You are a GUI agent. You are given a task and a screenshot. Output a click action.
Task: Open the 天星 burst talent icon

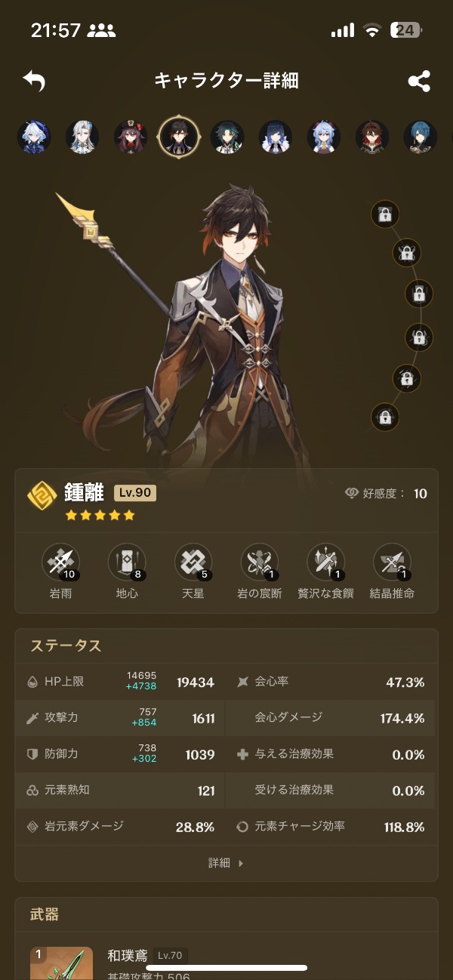193,563
